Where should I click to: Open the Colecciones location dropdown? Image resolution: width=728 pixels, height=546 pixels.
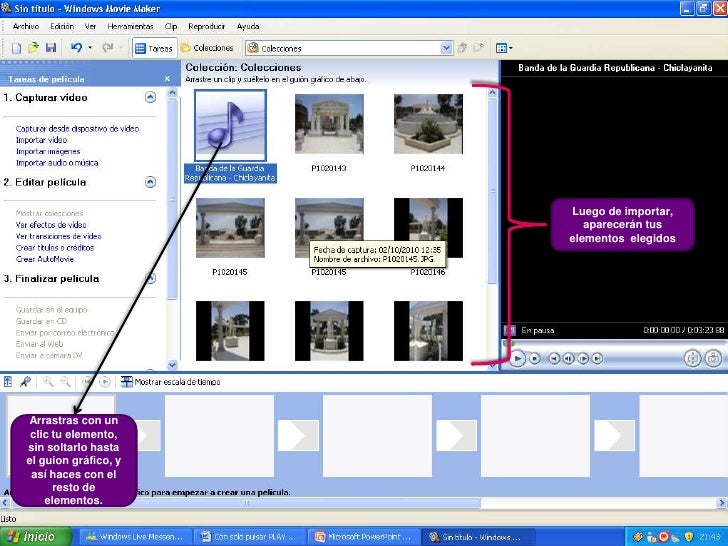447,47
